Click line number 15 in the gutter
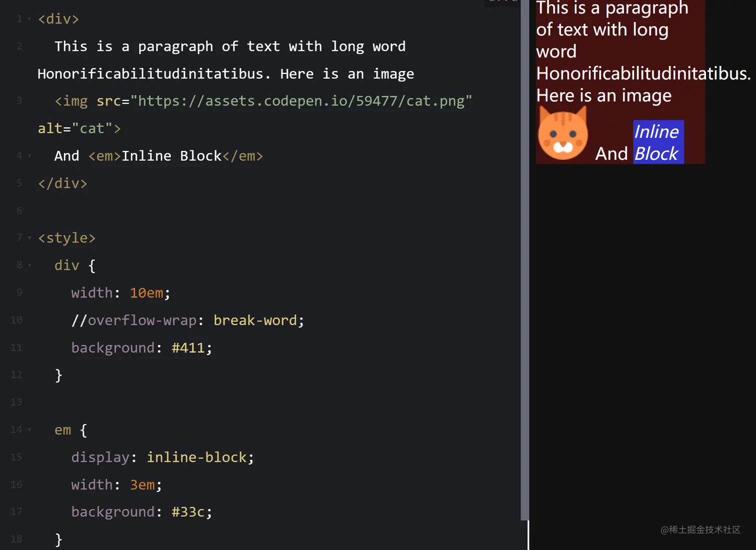 pyautogui.click(x=16, y=457)
